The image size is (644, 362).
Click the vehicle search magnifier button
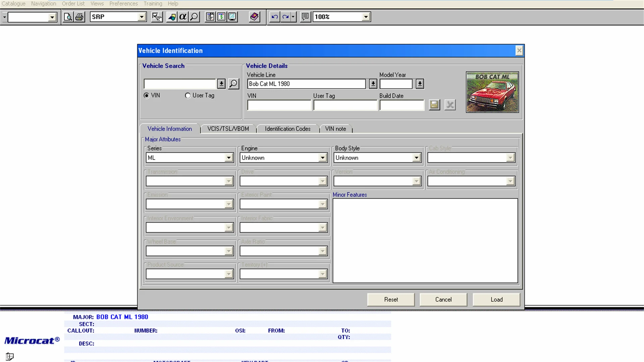pos(233,83)
